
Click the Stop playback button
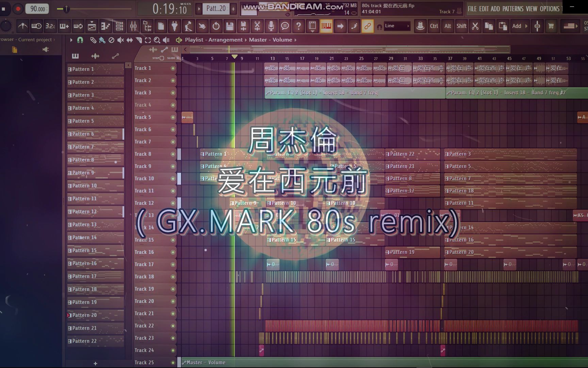point(4,9)
